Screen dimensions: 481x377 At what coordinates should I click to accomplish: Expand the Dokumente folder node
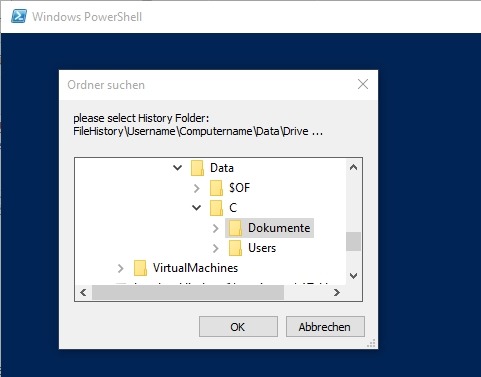pyautogui.click(x=216, y=228)
